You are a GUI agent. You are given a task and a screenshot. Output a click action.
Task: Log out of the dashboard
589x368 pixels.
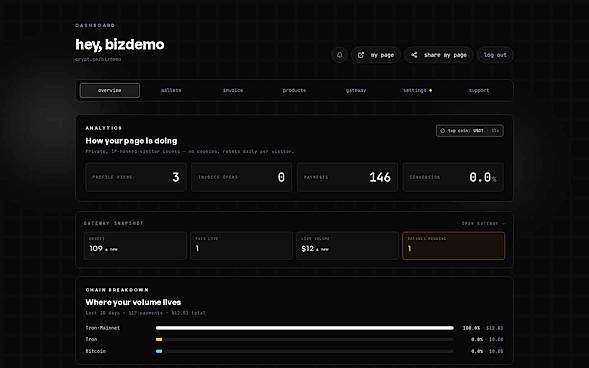click(x=495, y=55)
